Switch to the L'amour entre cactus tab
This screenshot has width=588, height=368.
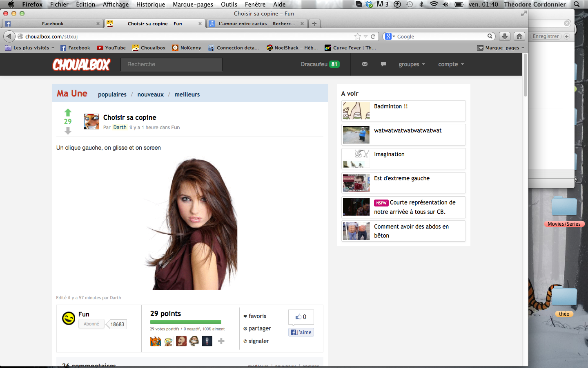[256, 24]
